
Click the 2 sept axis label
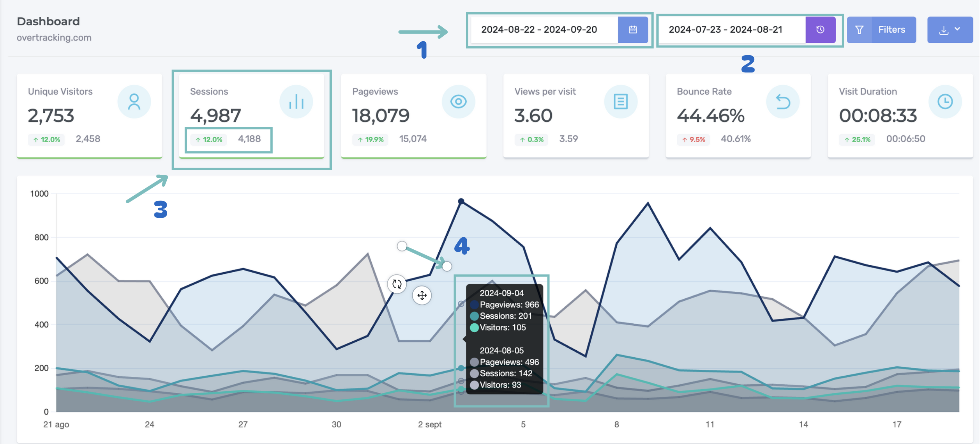click(x=430, y=425)
